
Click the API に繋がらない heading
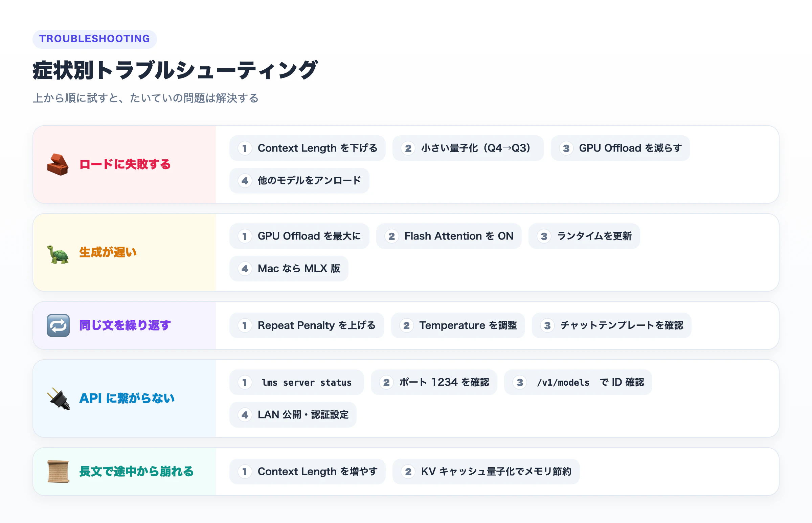point(127,399)
